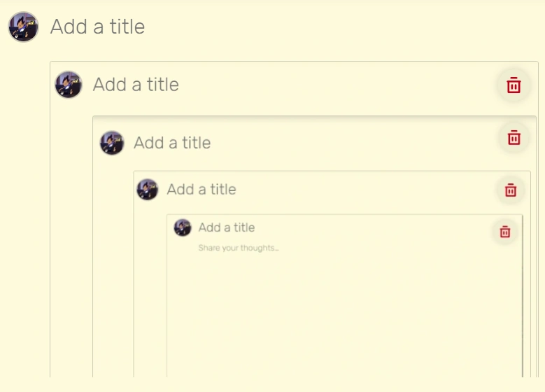Click the trash icon on the outermost bordered card

(514, 85)
